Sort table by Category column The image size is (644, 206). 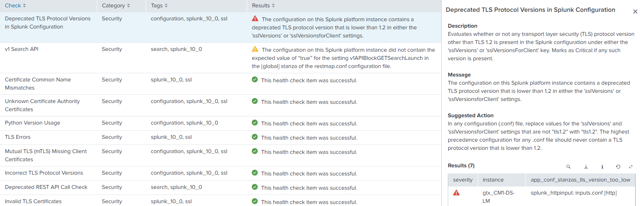(x=116, y=6)
